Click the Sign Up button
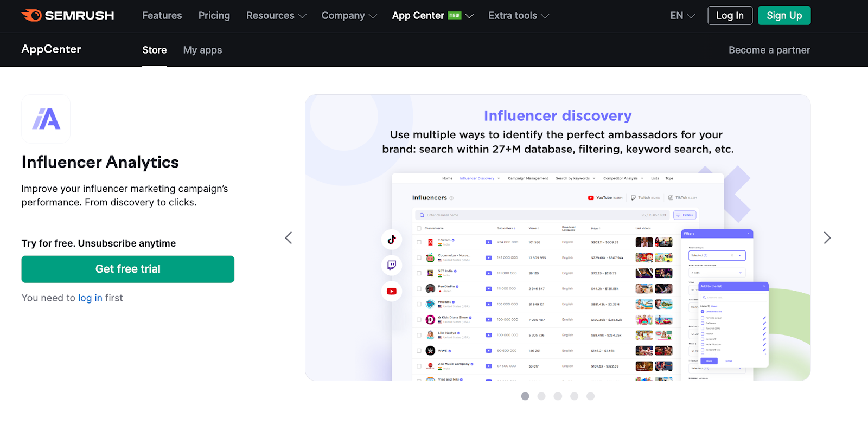Viewport: 868px width, 425px height. click(784, 16)
